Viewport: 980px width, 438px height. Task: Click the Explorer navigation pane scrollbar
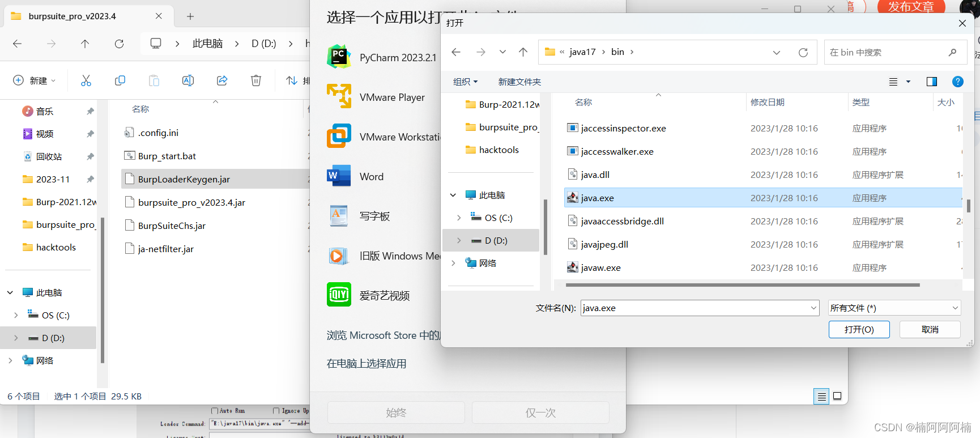coord(102,289)
